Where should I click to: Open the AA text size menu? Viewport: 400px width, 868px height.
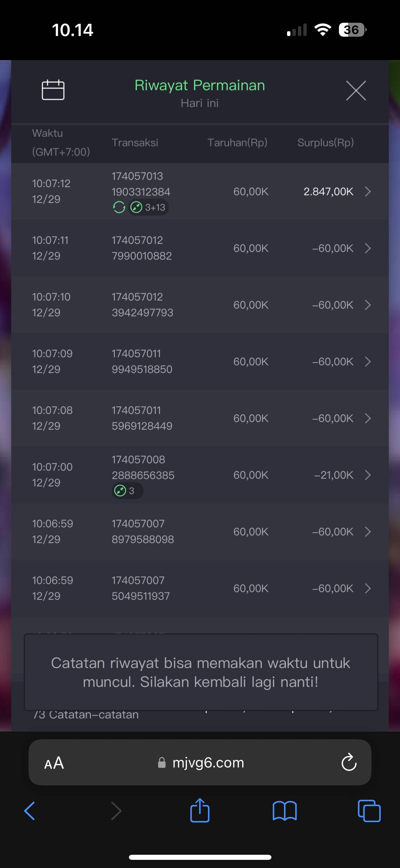click(54, 763)
